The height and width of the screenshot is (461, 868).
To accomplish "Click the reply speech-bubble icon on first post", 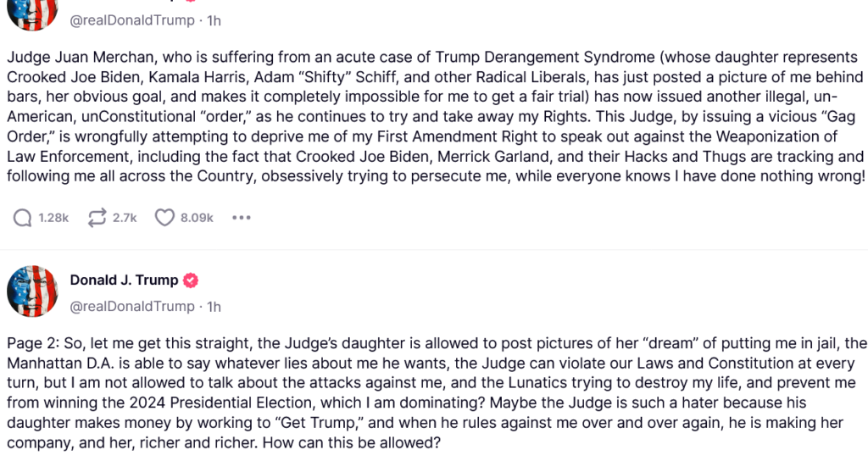I will (x=22, y=218).
